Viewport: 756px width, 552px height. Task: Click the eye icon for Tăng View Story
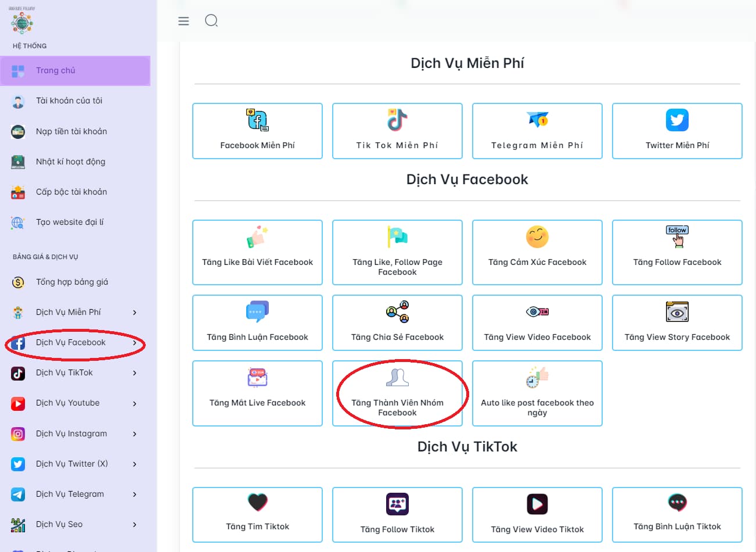coord(677,312)
